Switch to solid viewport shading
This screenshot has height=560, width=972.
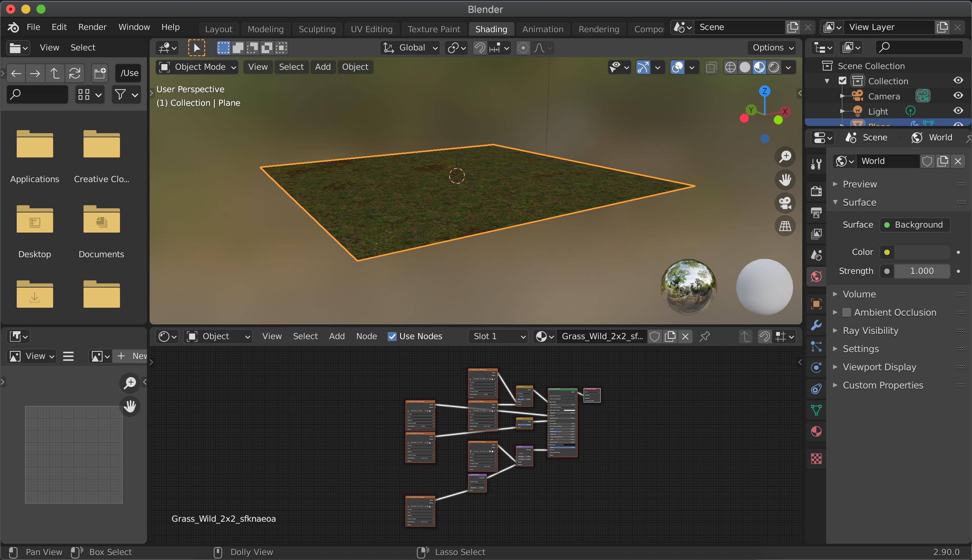tap(745, 67)
